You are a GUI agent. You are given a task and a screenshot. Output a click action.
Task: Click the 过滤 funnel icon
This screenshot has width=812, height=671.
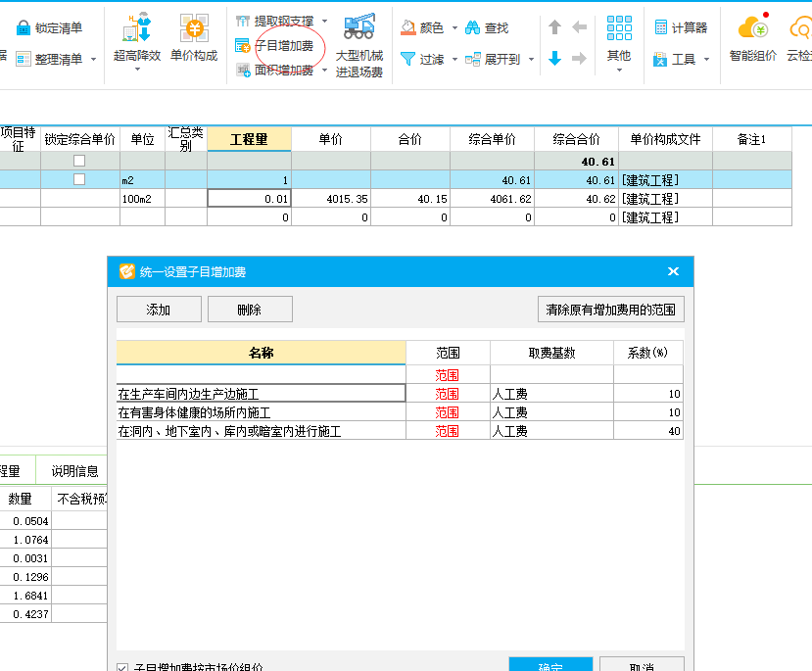408,59
